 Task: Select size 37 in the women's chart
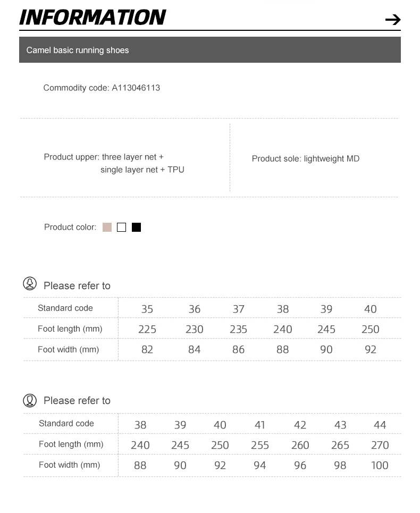click(239, 309)
